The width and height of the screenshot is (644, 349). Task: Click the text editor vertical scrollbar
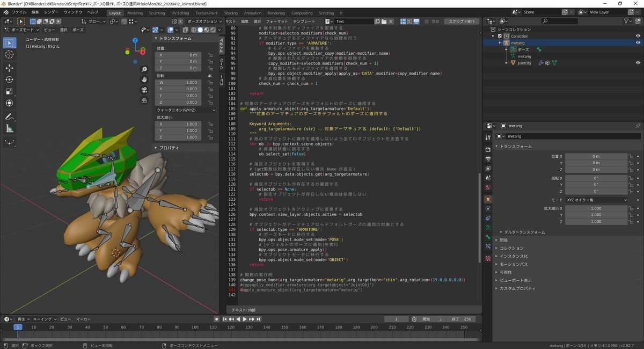[480, 218]
